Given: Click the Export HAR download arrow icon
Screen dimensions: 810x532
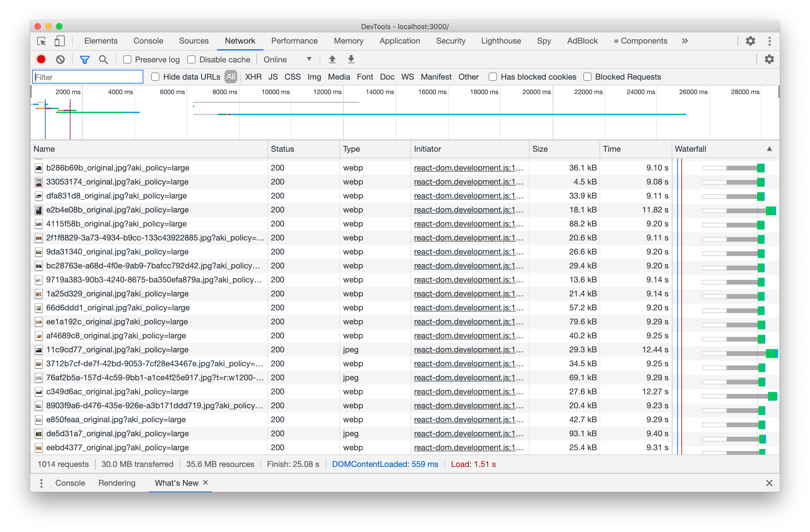Looking at the screenshot, I should [x=351, y=59].
